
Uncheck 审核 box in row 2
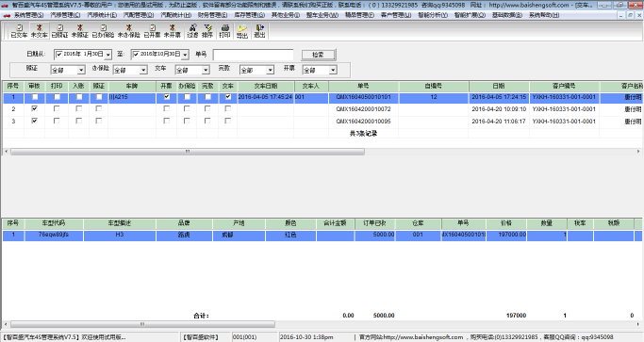pyautogui.click(x=35, y=108)
